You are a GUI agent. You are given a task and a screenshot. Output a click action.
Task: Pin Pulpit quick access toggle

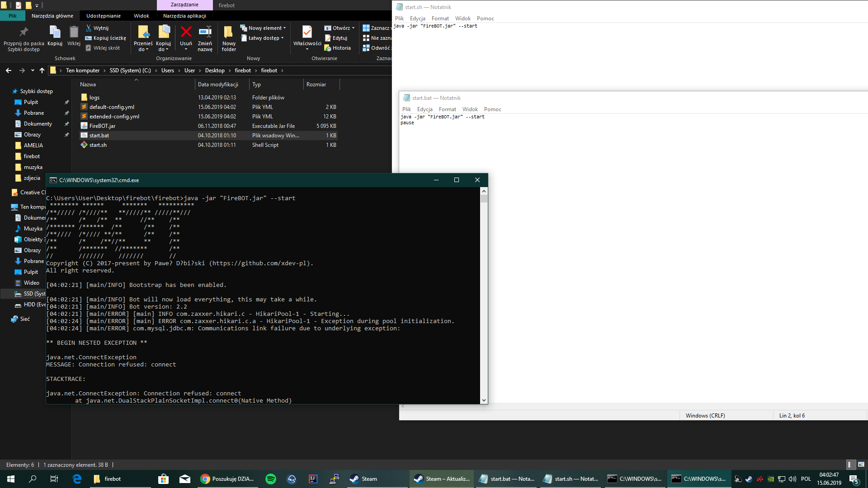67,102
